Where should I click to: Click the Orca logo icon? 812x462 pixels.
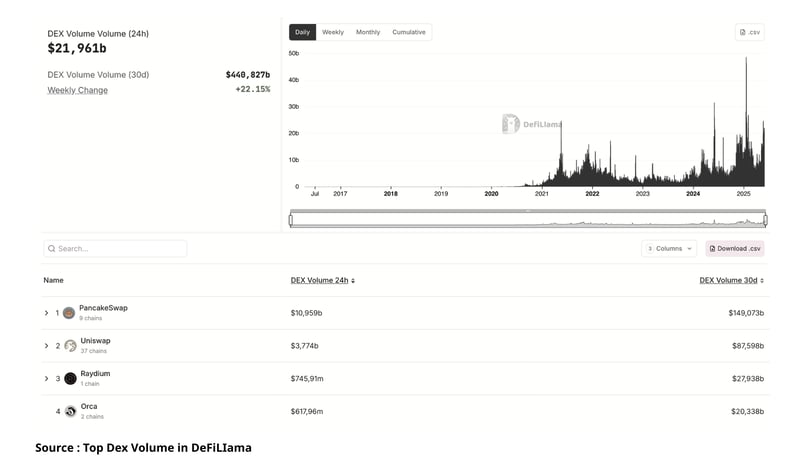70,411
